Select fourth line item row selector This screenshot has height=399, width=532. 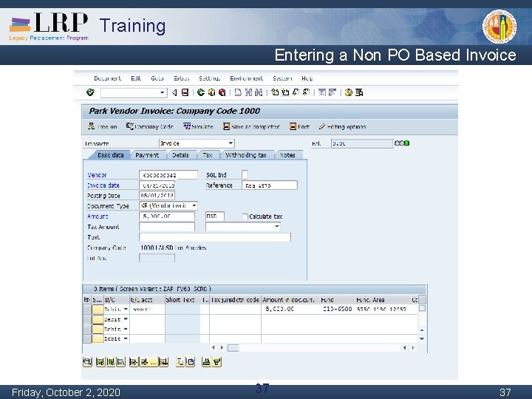(x=87, y=338)
